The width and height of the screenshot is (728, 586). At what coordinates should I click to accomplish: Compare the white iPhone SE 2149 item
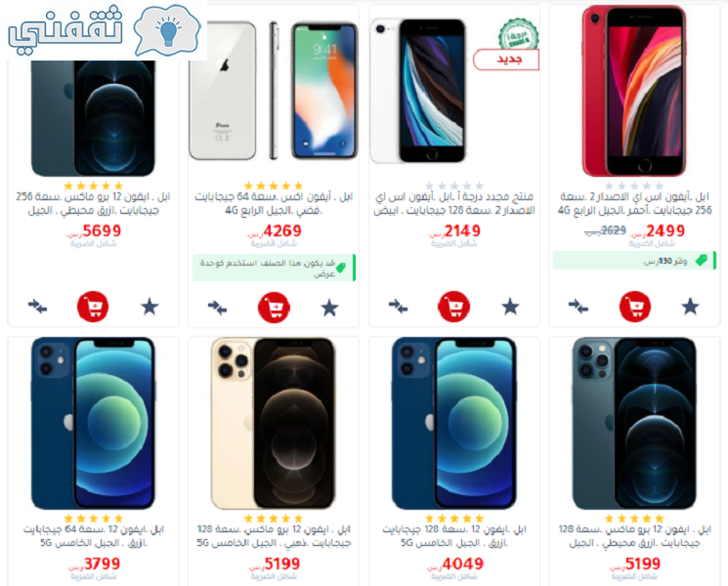click(x=399, y=307)
